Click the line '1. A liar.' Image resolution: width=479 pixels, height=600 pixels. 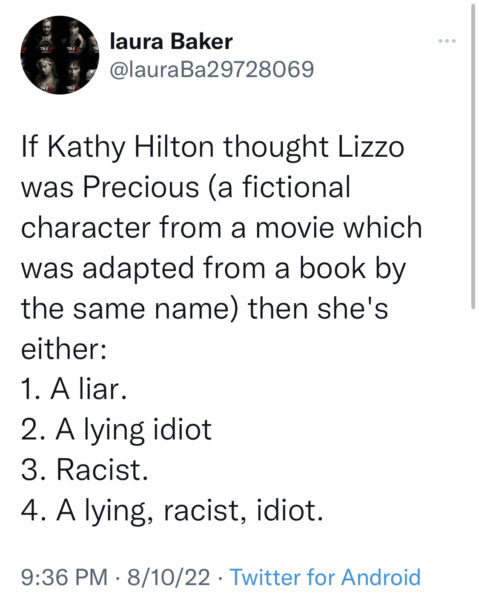coord(74,389)
